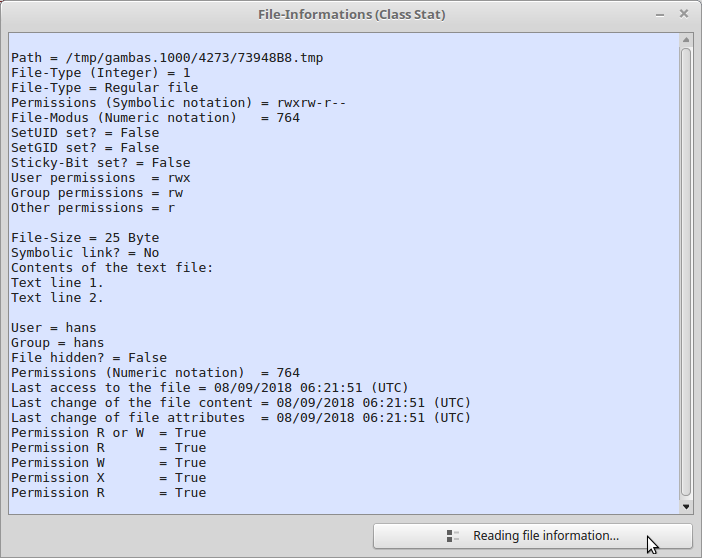Click the scrollbar up arrow

tap(686, 39)
